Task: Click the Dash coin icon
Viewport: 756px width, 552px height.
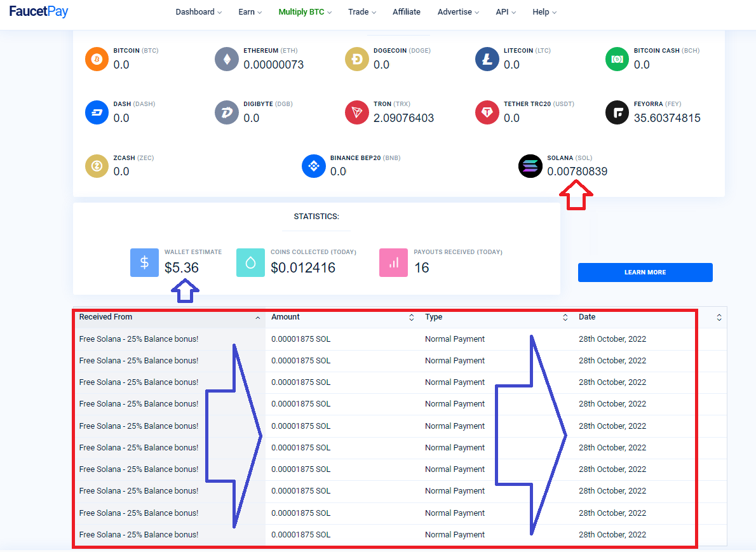Action: click(97, 112)
